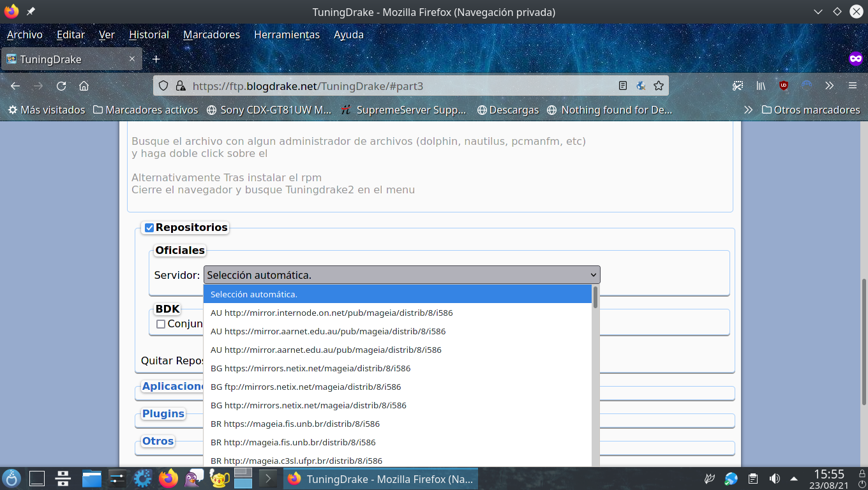The image size is (868, 490).
Task: Open the Library bookshelf icon
Action: tap(761, 85)
